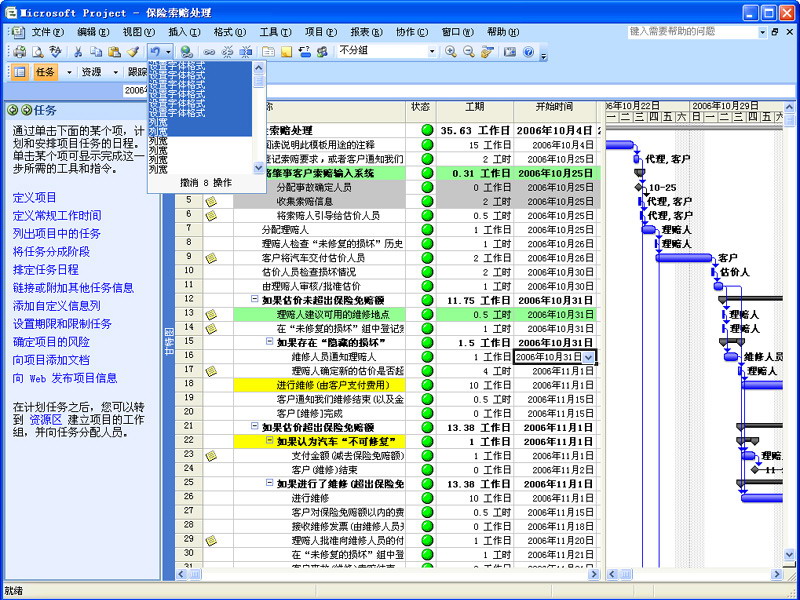800x600 pixels.
Task: Click the Go To Selected Task icon
Action: click(x=487, y=52)
